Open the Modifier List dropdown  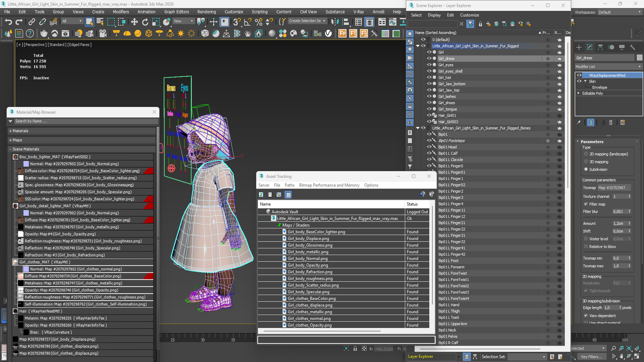tap(608, 67)
